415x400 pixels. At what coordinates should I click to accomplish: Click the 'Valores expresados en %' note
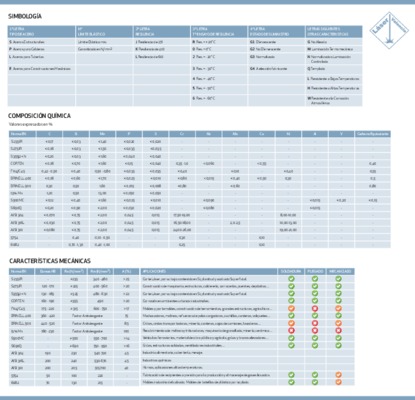tap(30, 124)
